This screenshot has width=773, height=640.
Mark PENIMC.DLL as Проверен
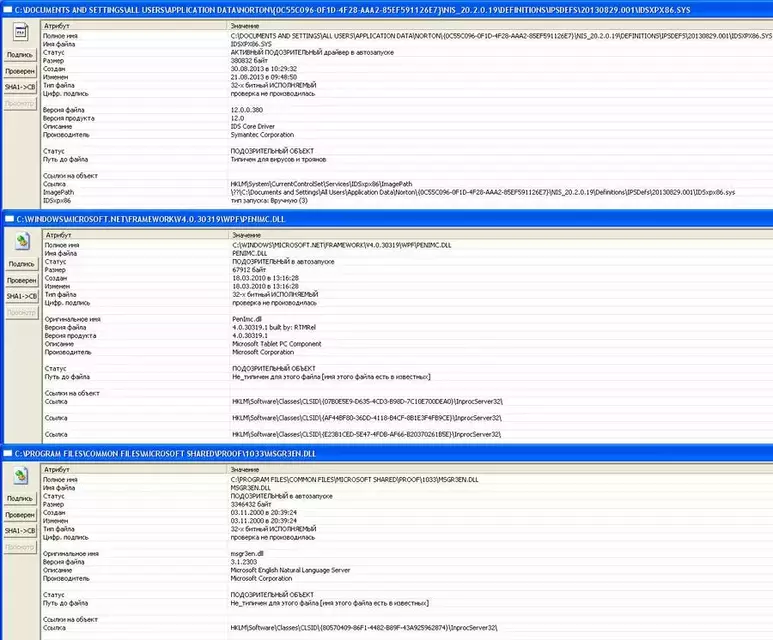coord(22,280)
